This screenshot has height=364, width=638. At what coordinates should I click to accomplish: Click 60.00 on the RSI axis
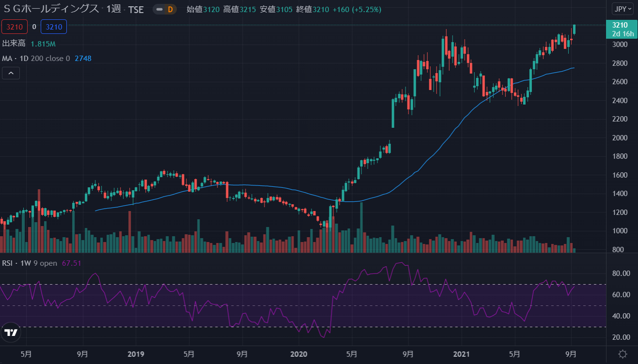click(621, 295)
